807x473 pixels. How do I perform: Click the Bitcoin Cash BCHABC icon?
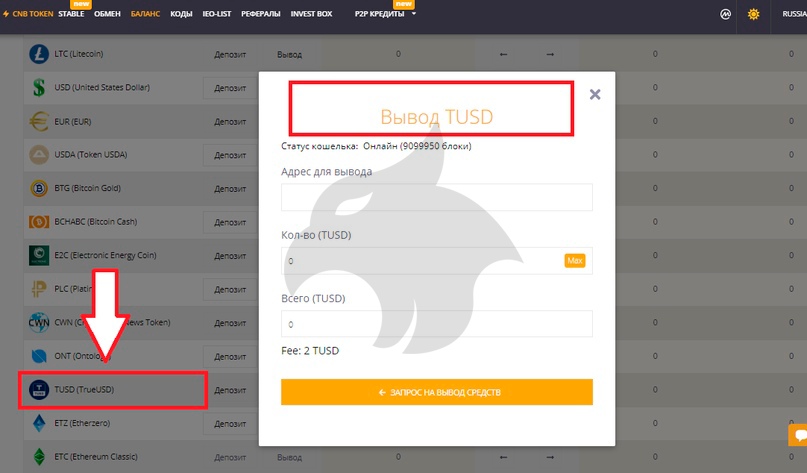(39, 221)
